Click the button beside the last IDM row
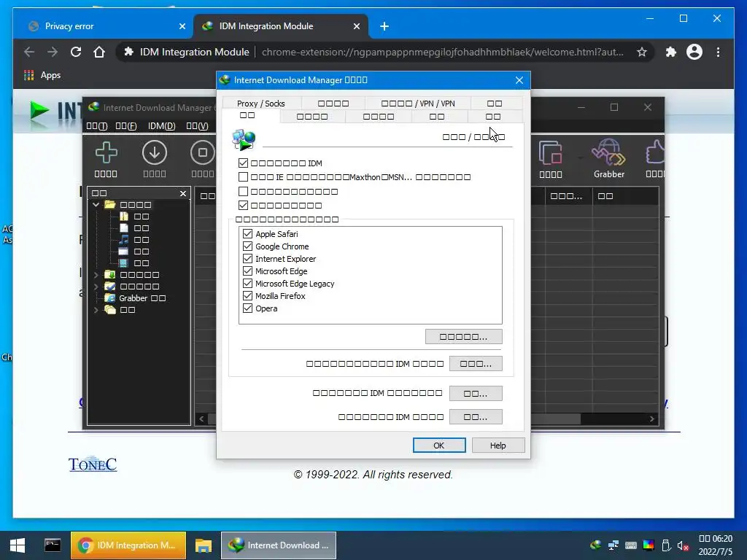The width and height of the screenshot is (747, 560). coord(476,416)
